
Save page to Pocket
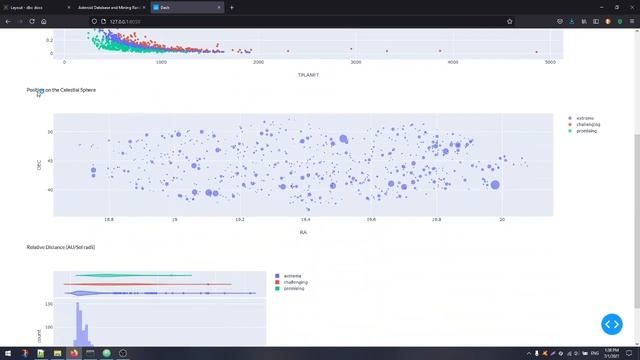click(x=560, y=21)
